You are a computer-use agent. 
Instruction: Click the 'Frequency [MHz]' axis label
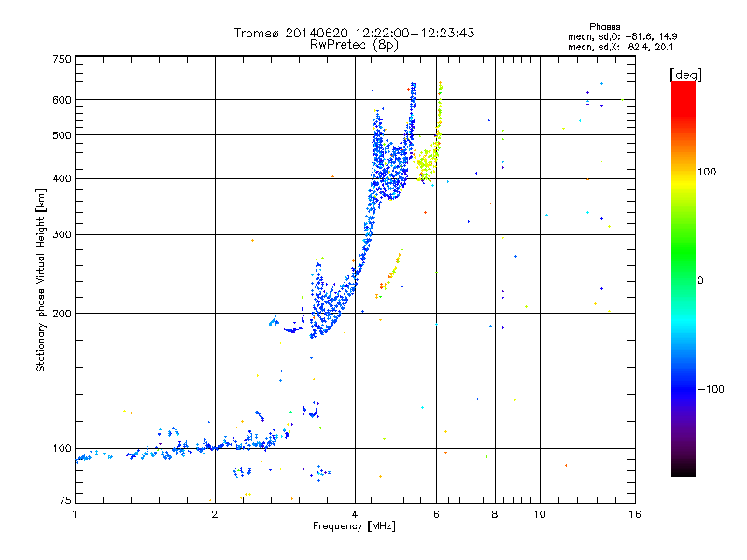[x=354, y=526]
